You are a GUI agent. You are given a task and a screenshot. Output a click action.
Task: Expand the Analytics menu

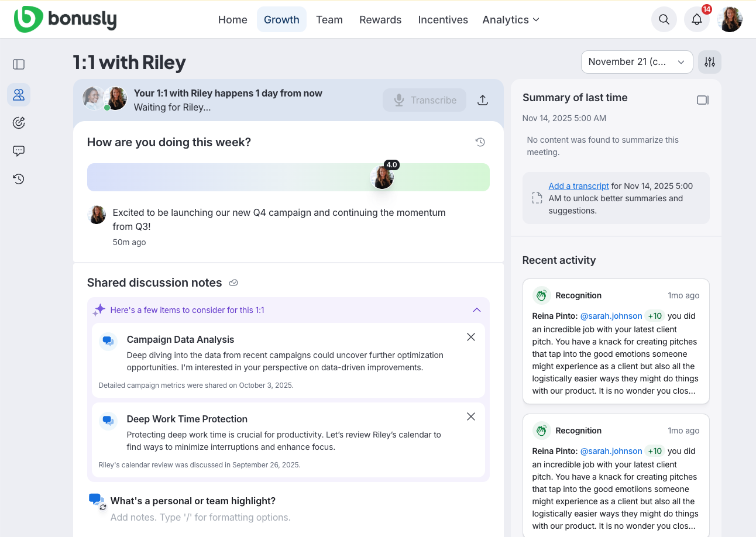tap(510, 20)
